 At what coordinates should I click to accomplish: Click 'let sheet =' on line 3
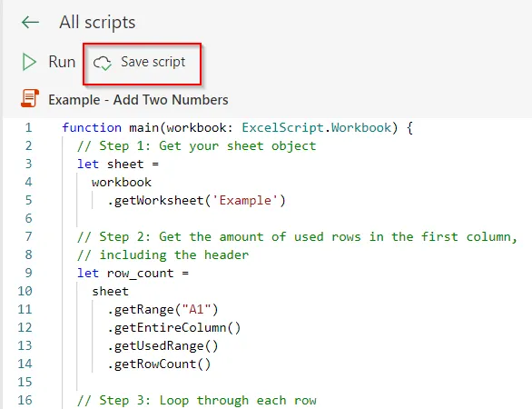[x=118, y=165]
